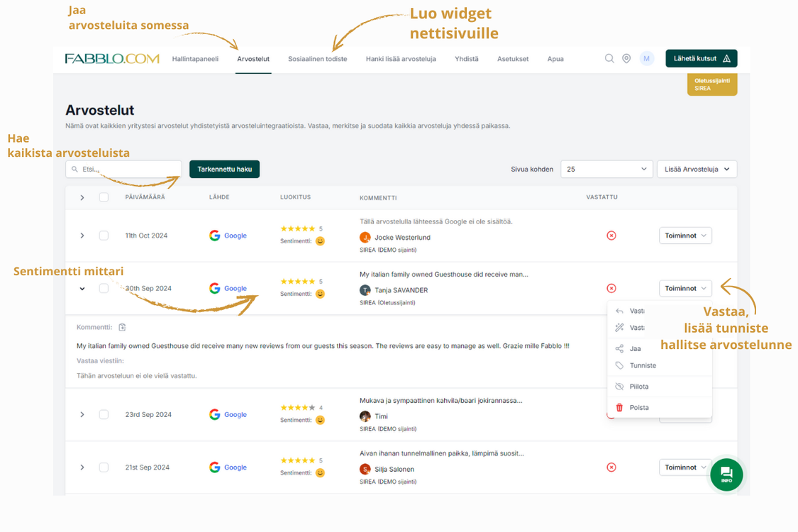Open Toiminnot dropdown for Jocke Westerlund

coord(685,235)
